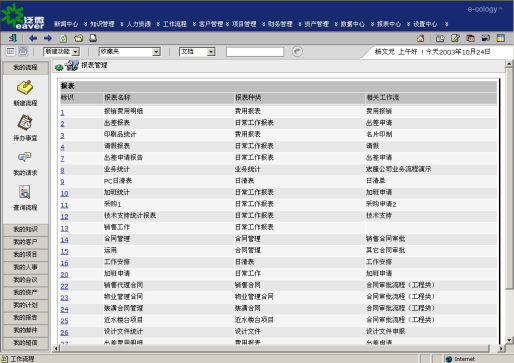
Task: Click the vertical scrollbar down arrow
Action: 509,340
